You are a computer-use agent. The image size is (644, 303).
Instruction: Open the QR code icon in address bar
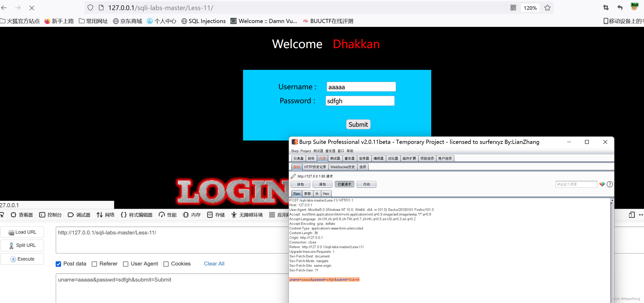click(513, 8)
